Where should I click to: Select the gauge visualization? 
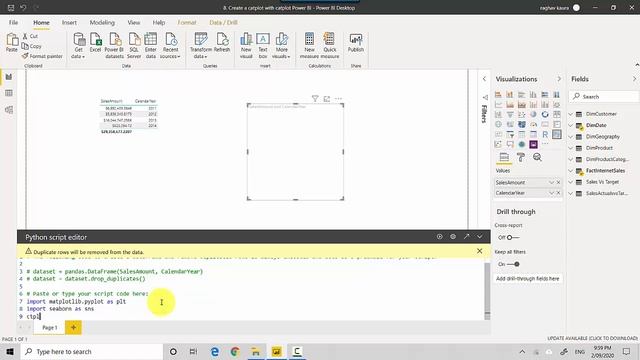coord(533,124)
